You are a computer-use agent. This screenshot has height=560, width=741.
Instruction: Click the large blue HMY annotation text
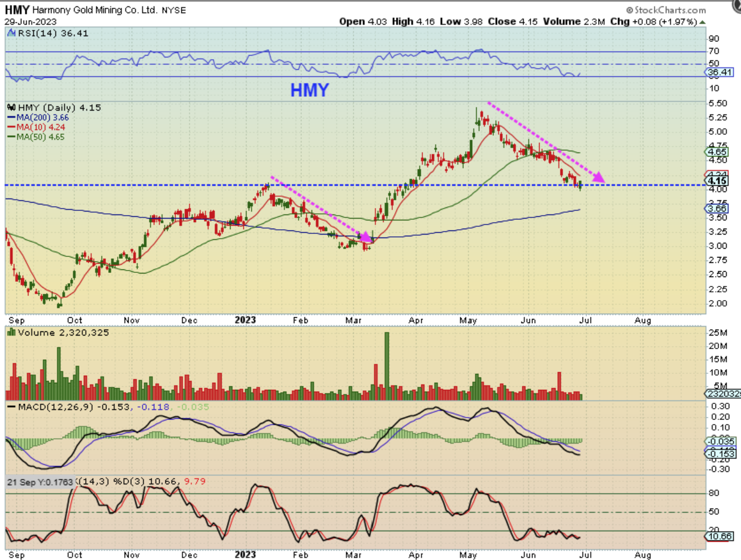point(309,90)
